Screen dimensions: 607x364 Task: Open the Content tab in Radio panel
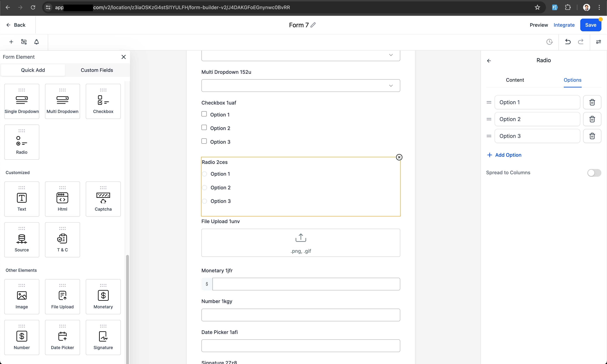515,80
